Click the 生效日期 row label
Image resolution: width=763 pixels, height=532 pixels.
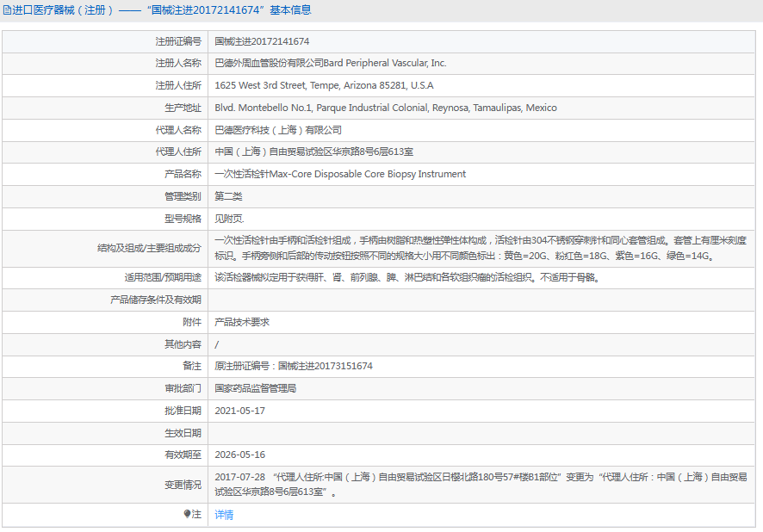(183, 433)
